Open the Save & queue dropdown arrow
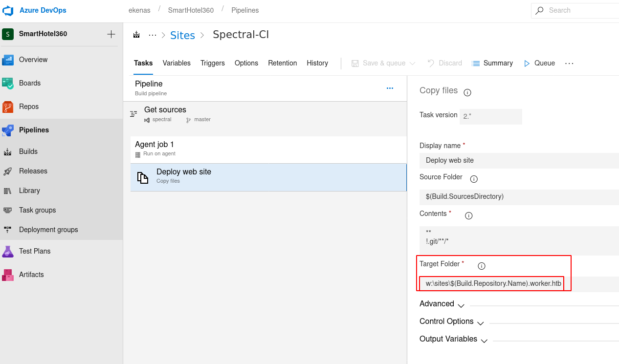 (x=412, y=63)
